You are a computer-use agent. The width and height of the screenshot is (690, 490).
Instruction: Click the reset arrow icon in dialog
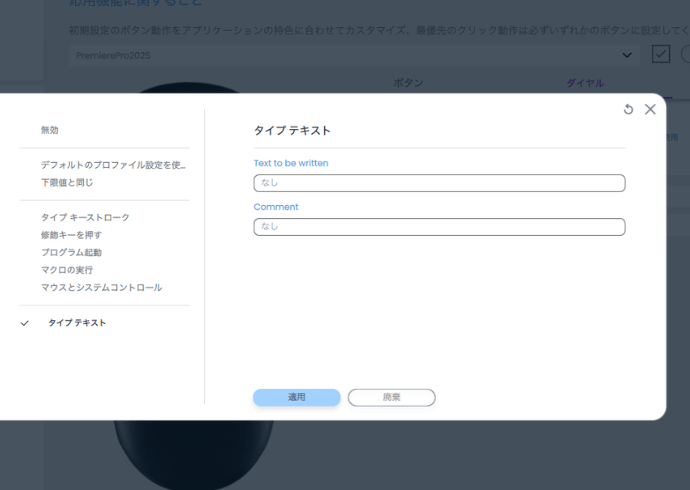tap(628, 109)
